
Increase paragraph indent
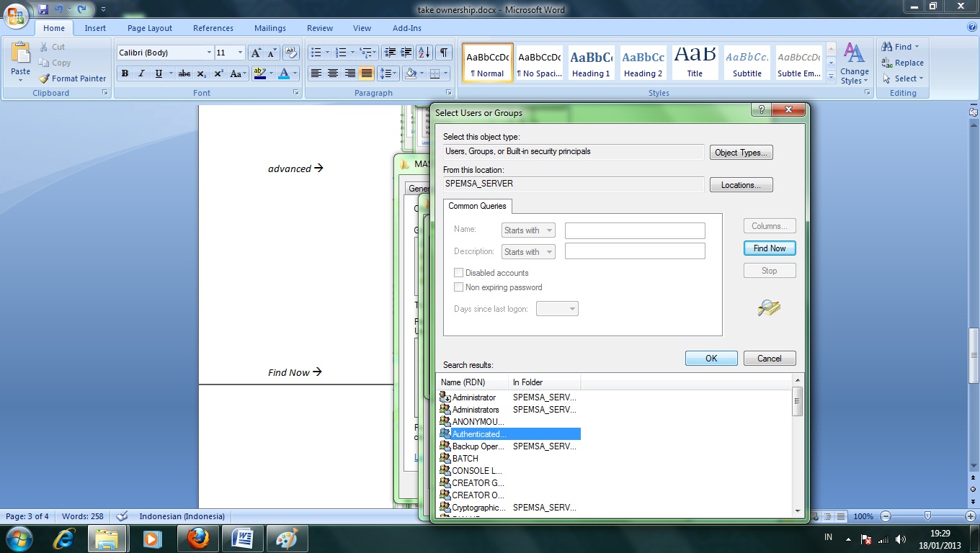[406, 53]
